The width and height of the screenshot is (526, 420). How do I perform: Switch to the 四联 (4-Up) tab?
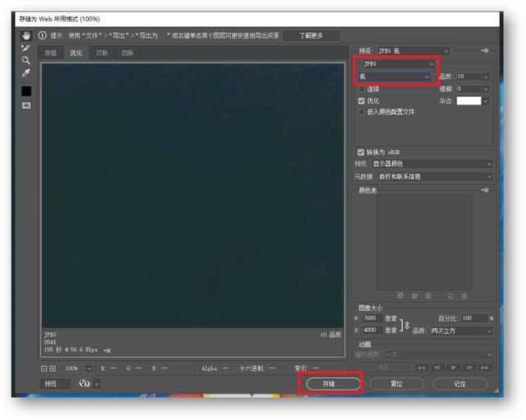click(x=127, y=53)
